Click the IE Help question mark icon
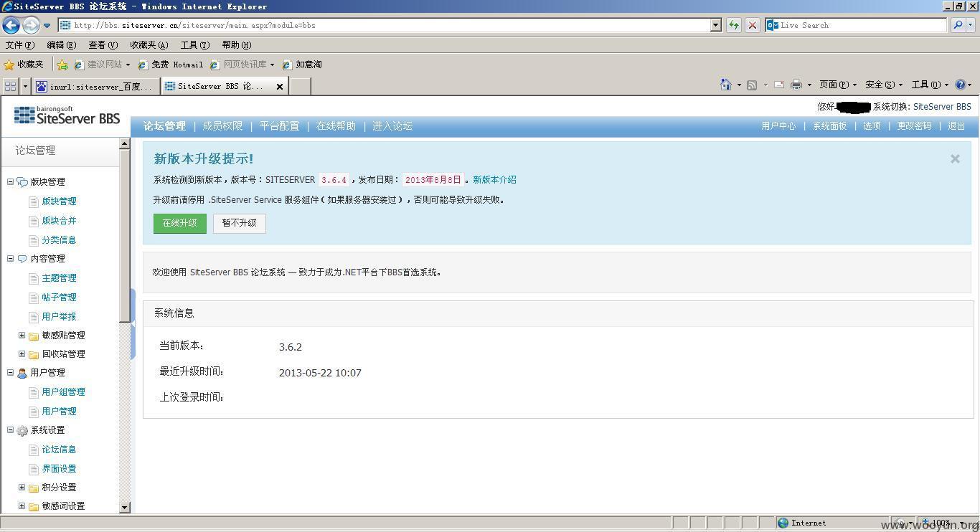 tap(960, 85)
